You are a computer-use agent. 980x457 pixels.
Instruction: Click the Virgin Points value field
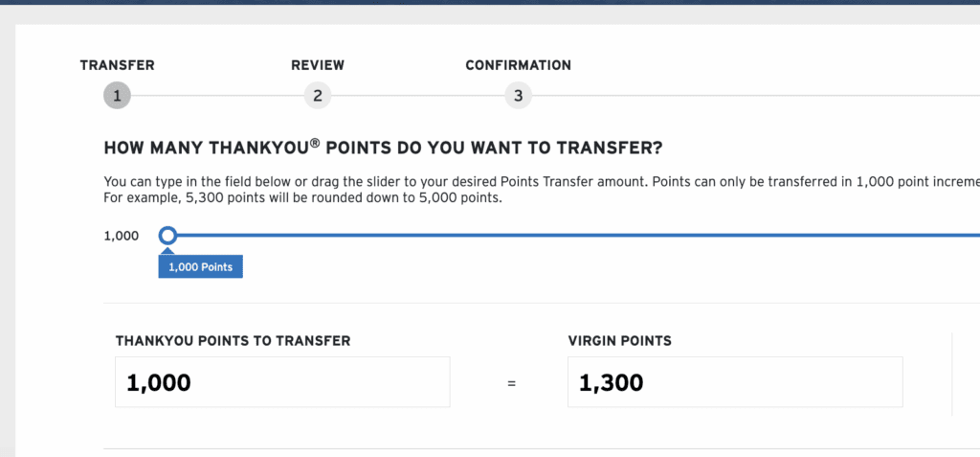(734, 382)
